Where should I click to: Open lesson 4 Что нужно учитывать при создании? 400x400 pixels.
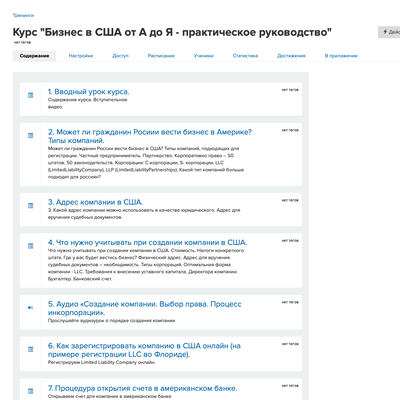(148, 242)
